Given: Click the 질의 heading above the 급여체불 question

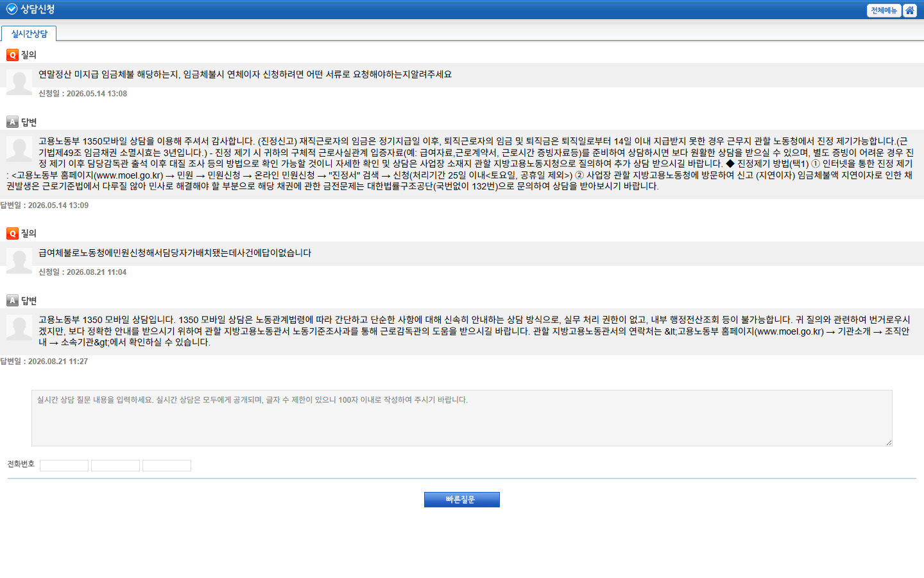Looking at the screenshot, I should click(29, 234).
